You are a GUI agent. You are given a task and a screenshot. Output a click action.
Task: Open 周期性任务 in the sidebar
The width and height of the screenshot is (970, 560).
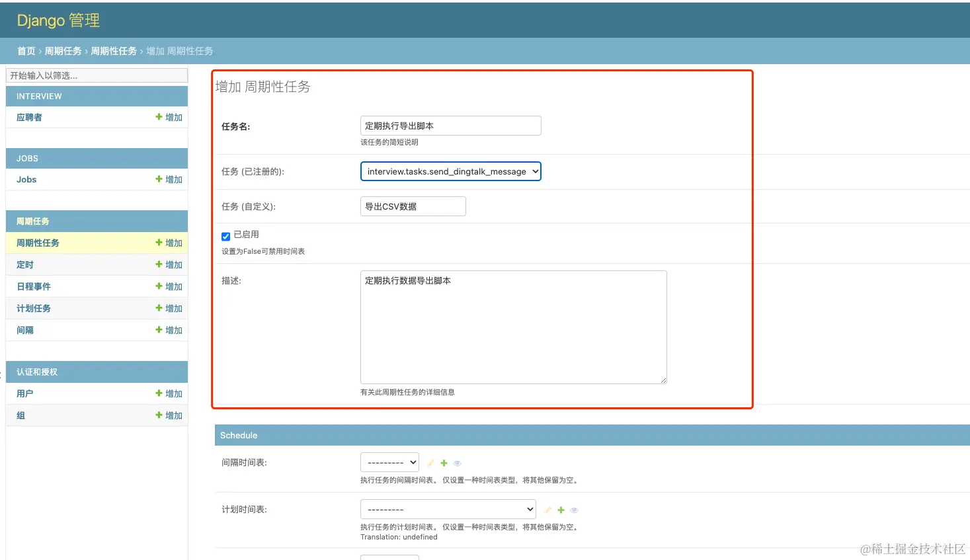(38, 243)
